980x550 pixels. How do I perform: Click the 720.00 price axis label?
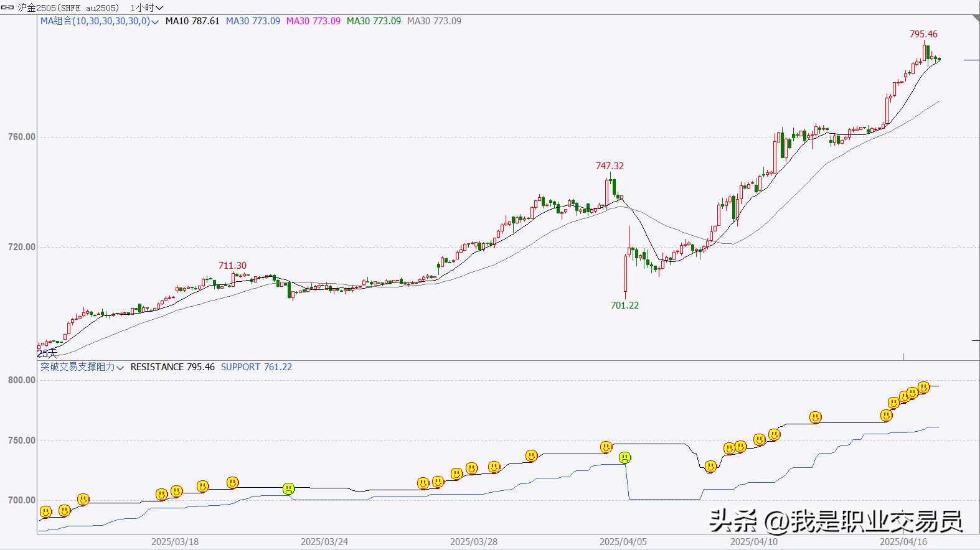click(22, 247)
